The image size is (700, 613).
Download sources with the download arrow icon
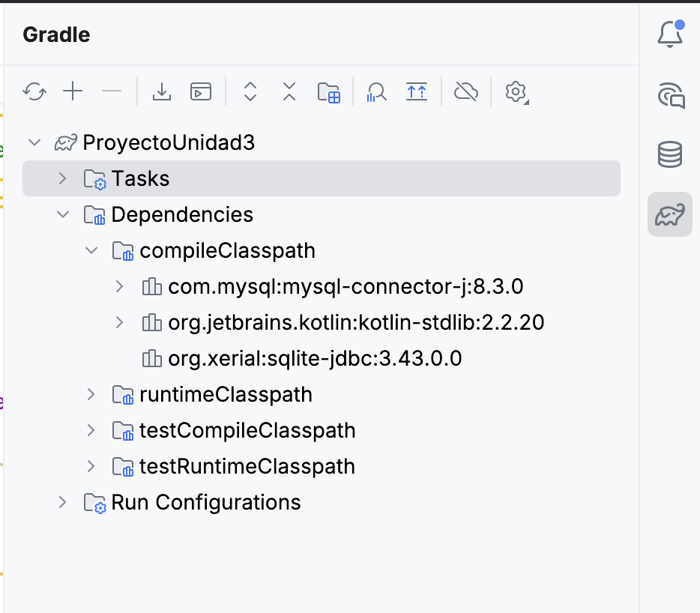(162, 92)
